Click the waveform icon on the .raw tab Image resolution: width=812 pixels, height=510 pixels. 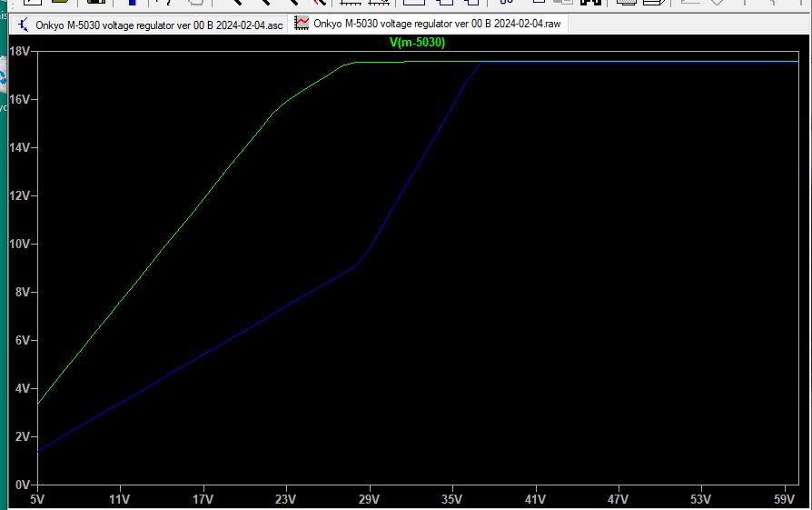pos(302,23)
